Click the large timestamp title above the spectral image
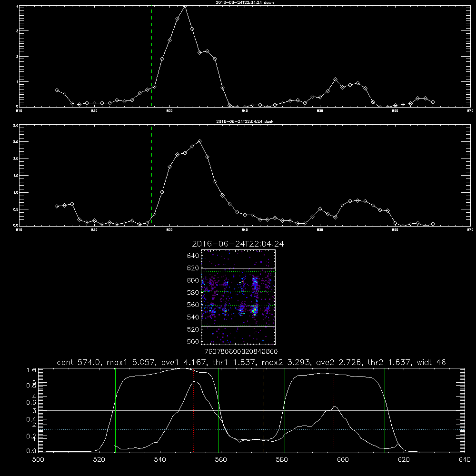 [238, 244]
